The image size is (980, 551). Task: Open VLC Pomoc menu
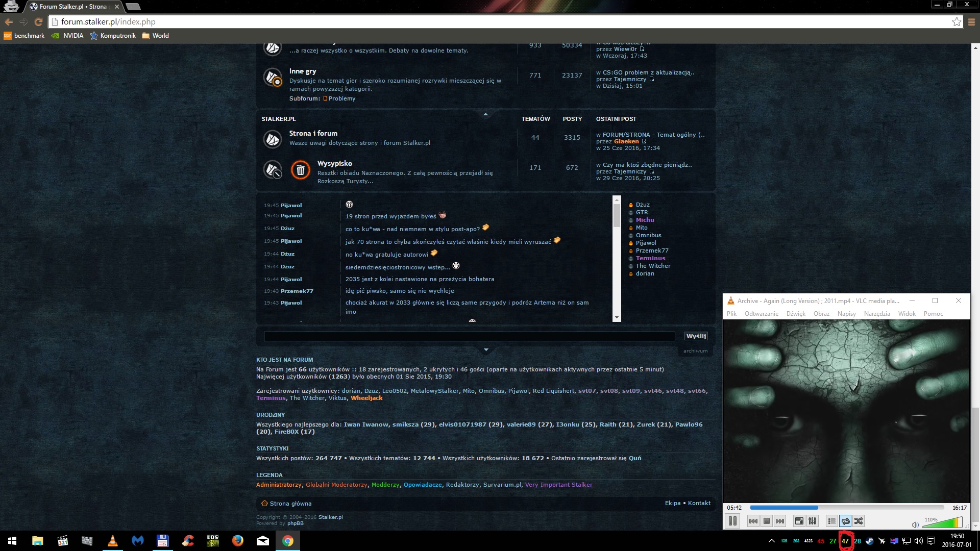coord(933,314)
